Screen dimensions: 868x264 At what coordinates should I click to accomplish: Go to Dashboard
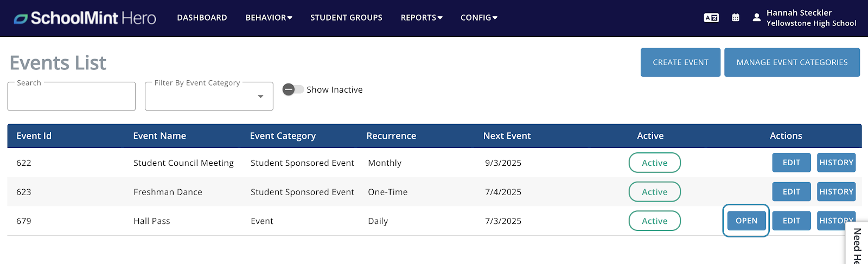coord(202,18)
